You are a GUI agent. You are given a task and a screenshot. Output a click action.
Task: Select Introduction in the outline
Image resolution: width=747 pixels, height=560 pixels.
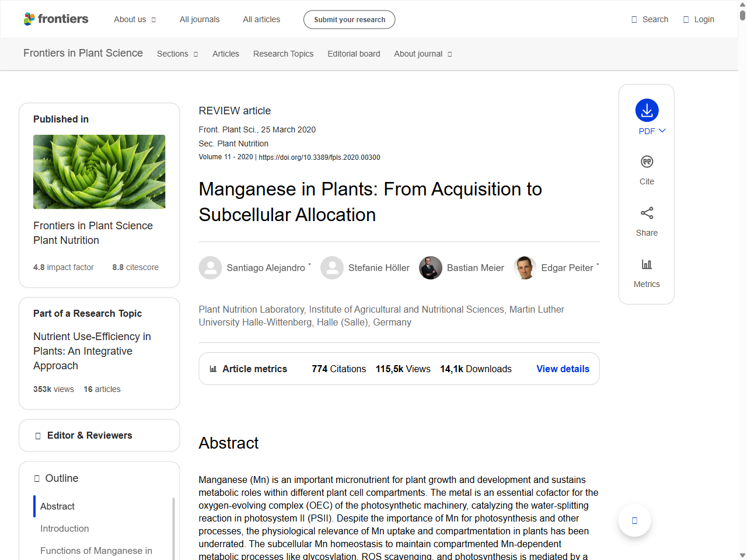click(x=64, y=528)
